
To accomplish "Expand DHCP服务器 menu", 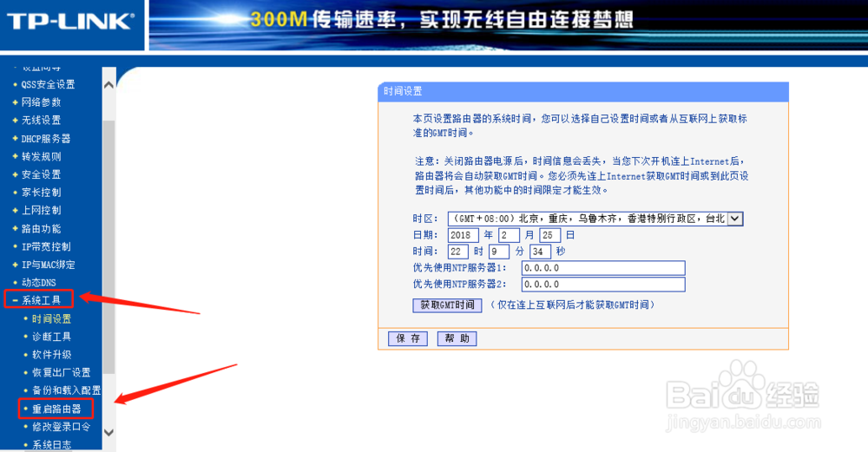I will click(45, 138).
